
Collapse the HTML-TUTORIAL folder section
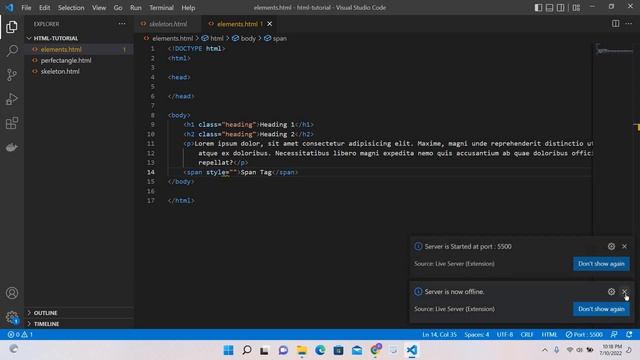pos(79,38)
